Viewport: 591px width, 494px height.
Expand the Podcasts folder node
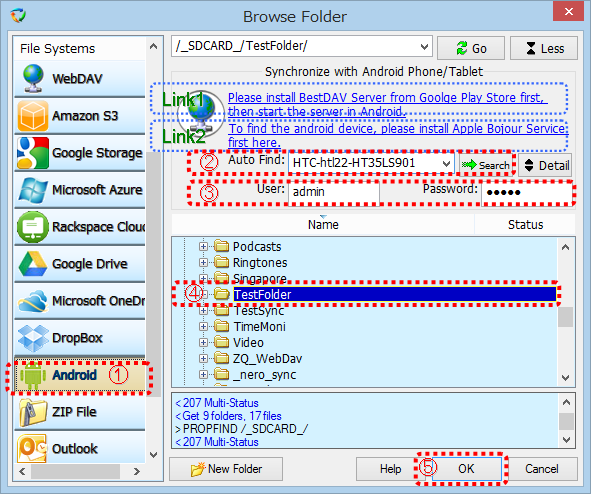coord(203,246)
